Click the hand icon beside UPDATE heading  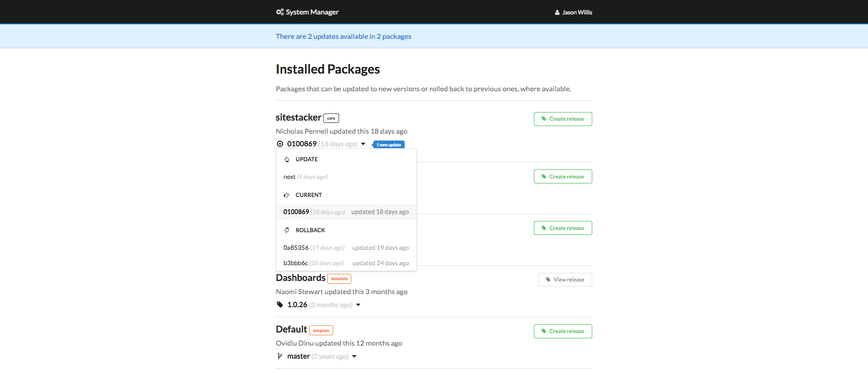(x=287, y=159)
